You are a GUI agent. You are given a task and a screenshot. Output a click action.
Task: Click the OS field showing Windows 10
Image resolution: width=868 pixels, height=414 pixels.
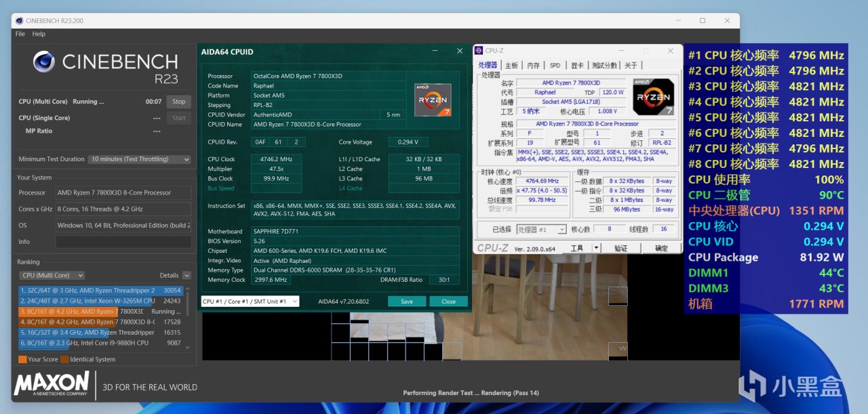(123, 225)
